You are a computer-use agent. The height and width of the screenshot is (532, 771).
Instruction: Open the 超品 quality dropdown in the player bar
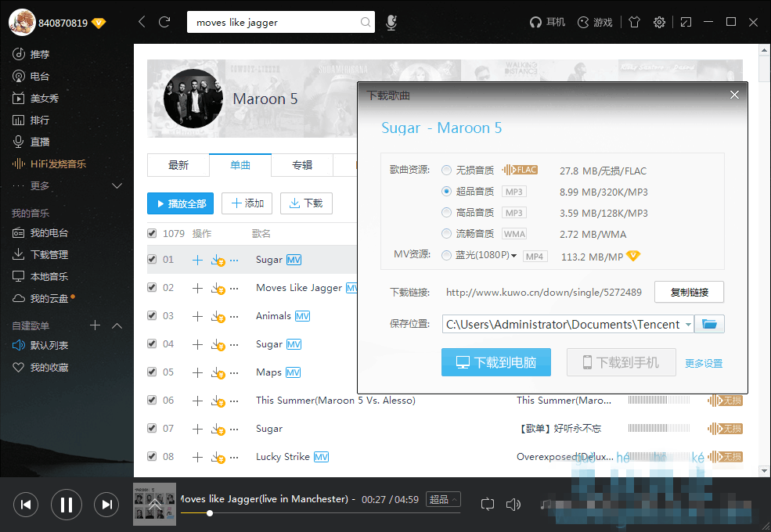coord(443,498)
